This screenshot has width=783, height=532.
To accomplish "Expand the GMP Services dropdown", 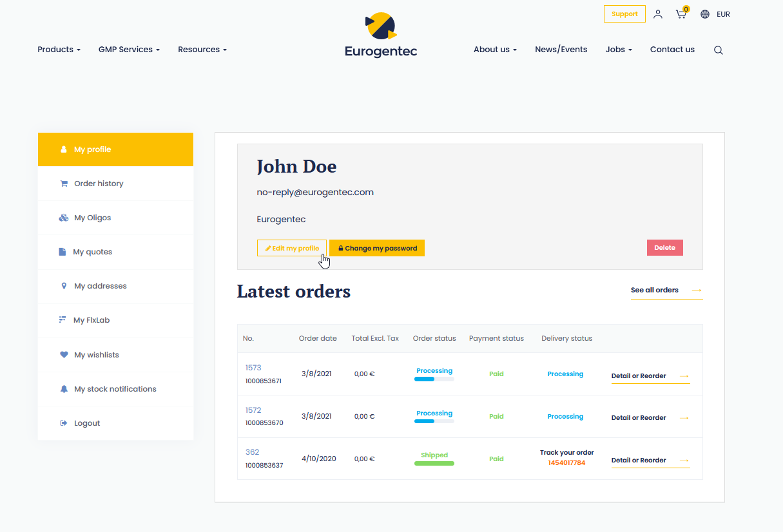I will [129, 50].
